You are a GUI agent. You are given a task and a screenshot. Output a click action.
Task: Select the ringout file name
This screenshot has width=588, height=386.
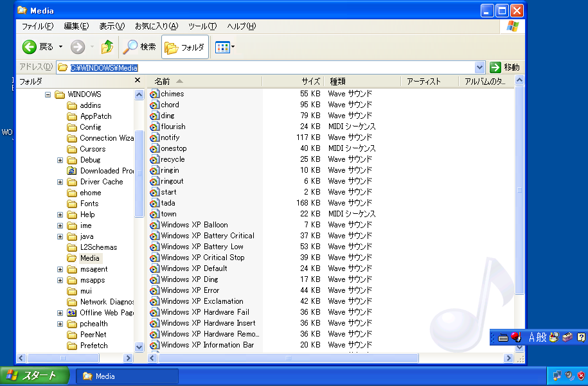[172, 181]
